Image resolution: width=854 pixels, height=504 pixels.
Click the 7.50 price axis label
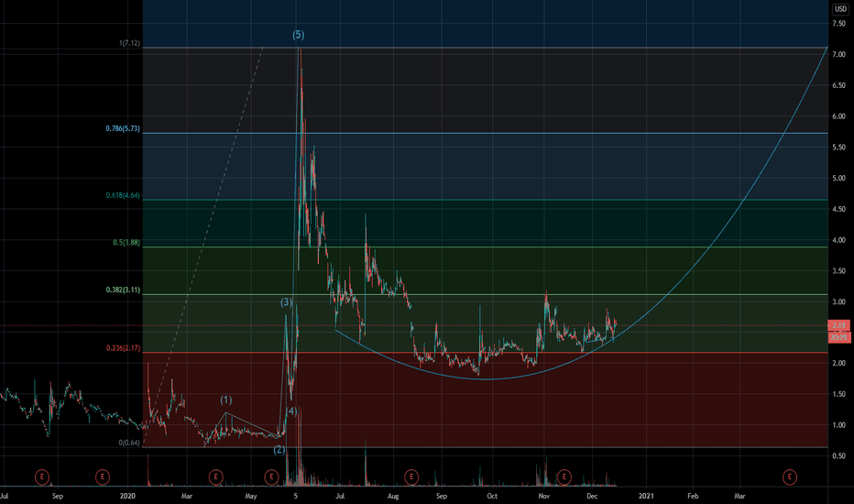coord(838,24)
